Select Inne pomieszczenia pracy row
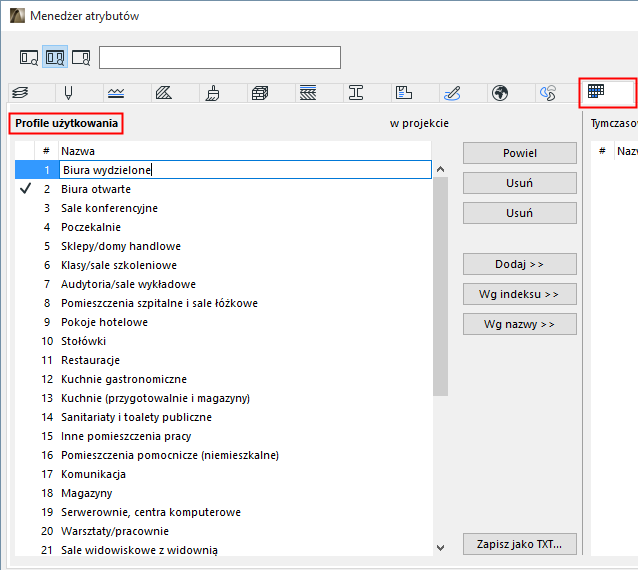Screen dimensions: 638x570 tap(223, 436)
